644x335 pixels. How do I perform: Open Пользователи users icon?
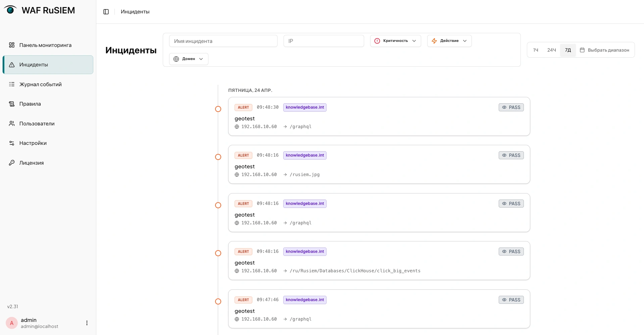pos(12,123)
